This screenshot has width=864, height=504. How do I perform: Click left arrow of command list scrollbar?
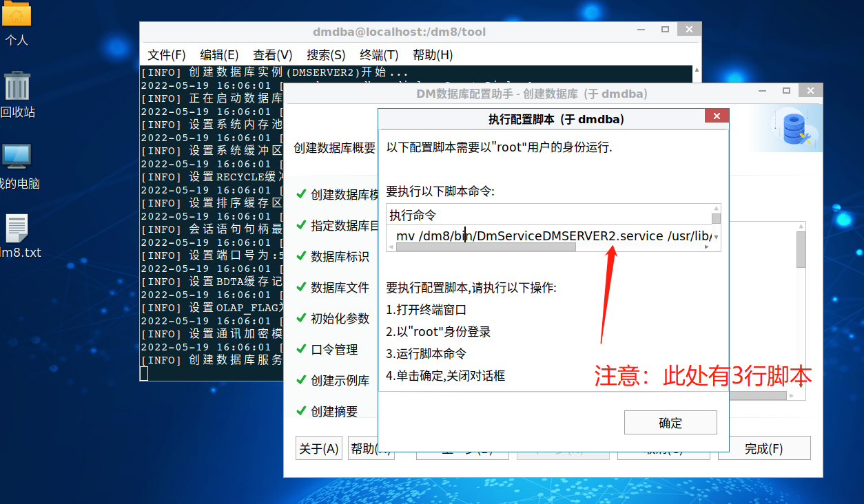pyautogui.click(x=391, y=246)
